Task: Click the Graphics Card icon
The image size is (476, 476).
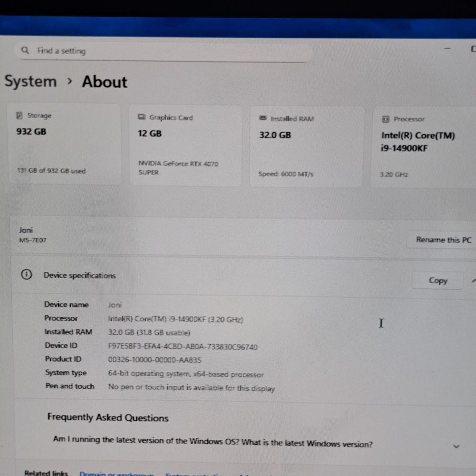Action: (141, 117)
